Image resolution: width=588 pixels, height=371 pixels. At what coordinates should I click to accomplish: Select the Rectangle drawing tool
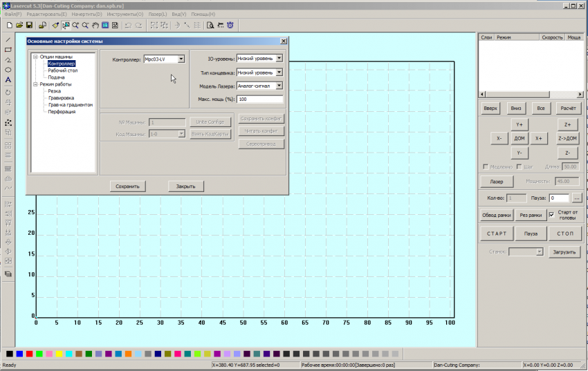[8, 50]
